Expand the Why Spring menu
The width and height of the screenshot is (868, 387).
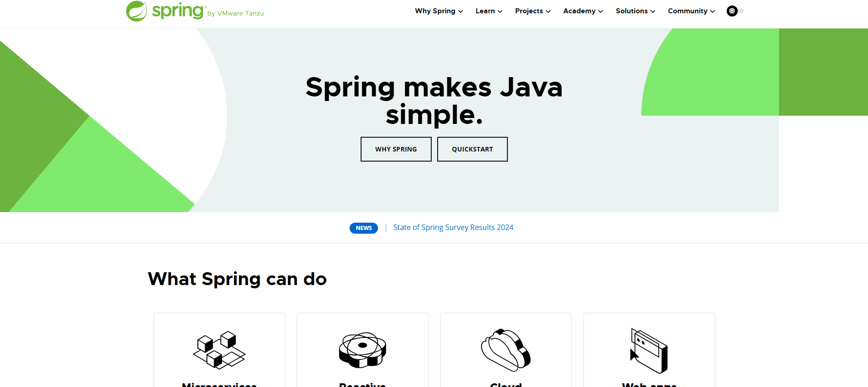pos(439,11)
